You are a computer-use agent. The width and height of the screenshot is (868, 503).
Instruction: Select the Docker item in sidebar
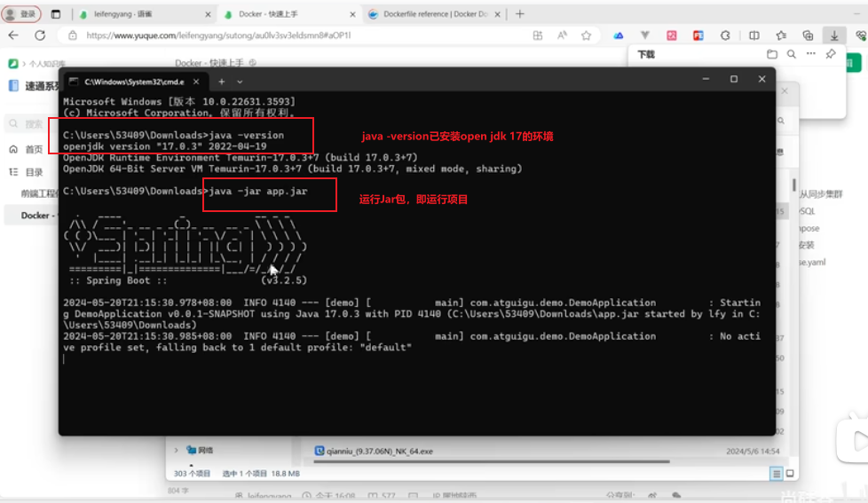coord(32,216)
